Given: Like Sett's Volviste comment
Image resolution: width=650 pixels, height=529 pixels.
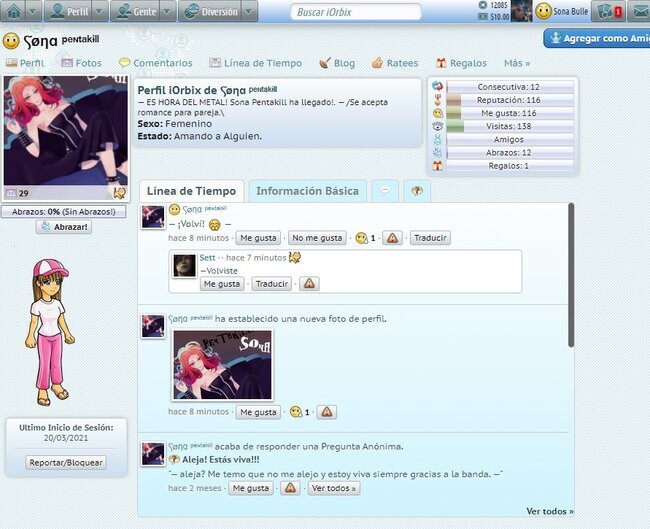Looking at the screenshot, I should tap(222, 284).
